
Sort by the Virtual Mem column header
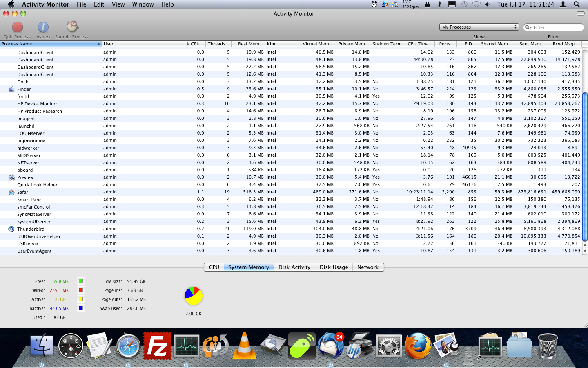coord(318,44)
